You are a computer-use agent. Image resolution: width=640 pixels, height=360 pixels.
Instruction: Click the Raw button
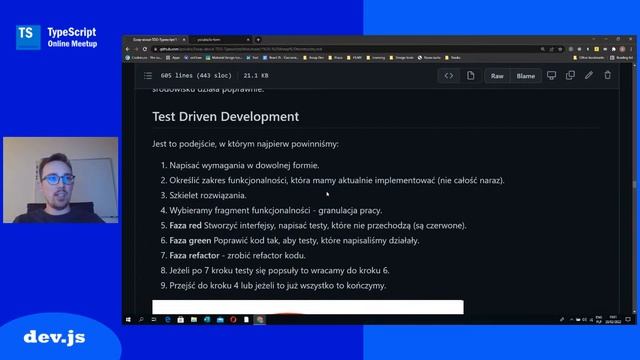point(497,76)
